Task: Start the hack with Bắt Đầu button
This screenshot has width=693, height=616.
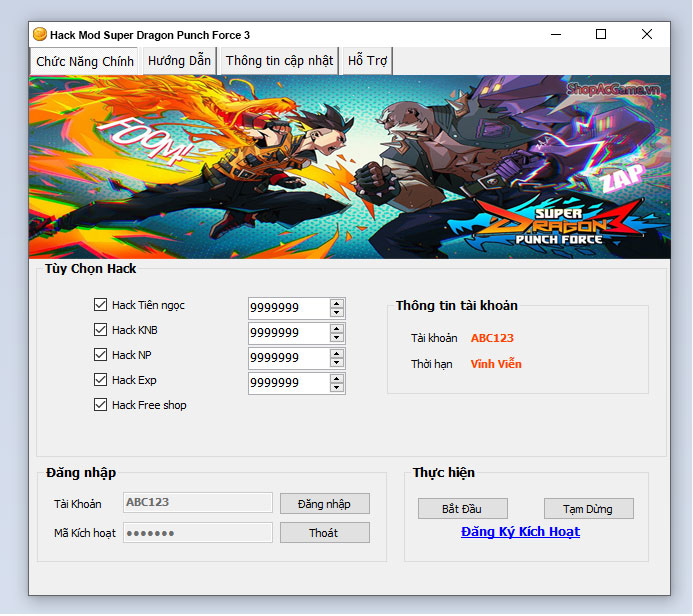Action: (463, 509)
